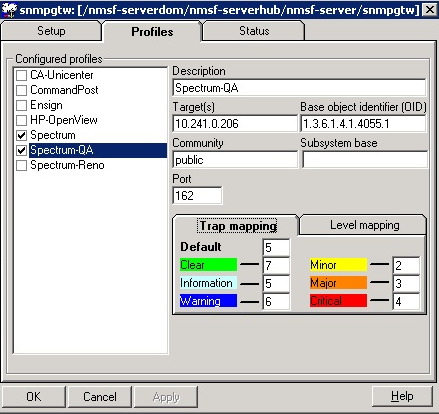Select the highlighted Spectrum-QA profile row
The height and width of the screenshot is (414, 439).
coord(98,150)
